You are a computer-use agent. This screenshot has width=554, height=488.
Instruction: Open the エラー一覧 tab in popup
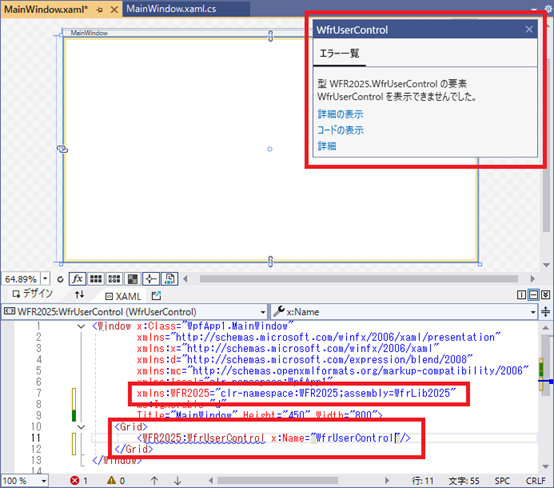340,54
